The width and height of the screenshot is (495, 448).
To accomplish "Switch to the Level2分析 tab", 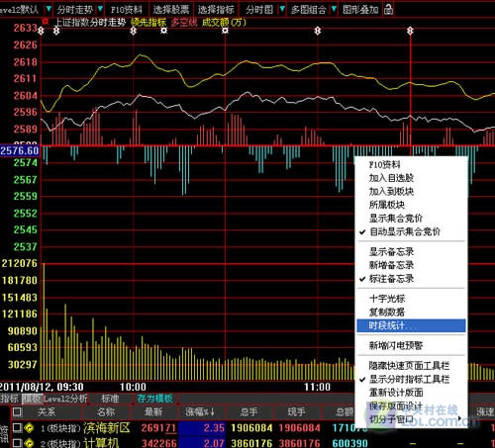I will [65, 399].
